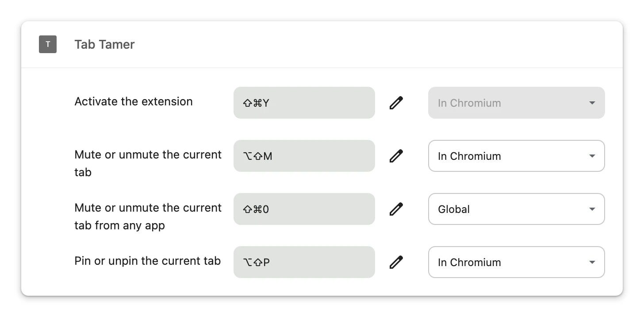Edit shortcut for Mute or unmute the current tab

point(396,156)
